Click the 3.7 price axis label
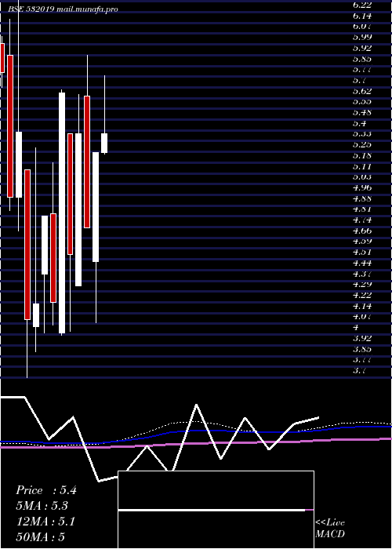This screenshot has width=392, height=549. tap(360, 370)
